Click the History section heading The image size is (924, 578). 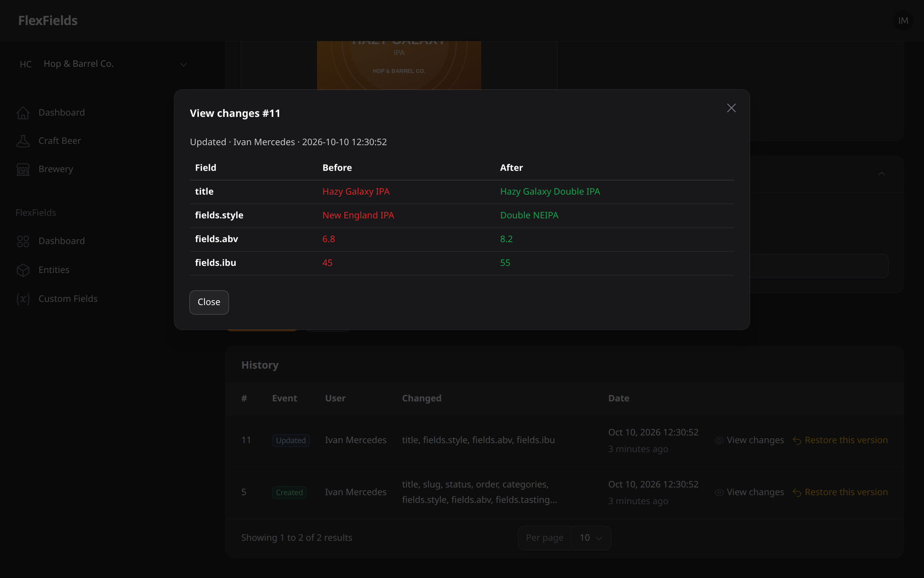tap(260, 365)
